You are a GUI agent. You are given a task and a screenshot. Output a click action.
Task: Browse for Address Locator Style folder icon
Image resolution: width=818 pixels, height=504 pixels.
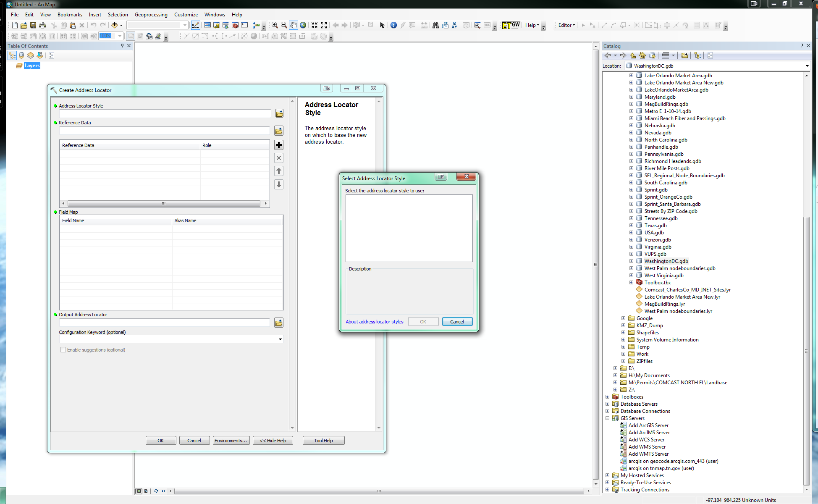279,113
